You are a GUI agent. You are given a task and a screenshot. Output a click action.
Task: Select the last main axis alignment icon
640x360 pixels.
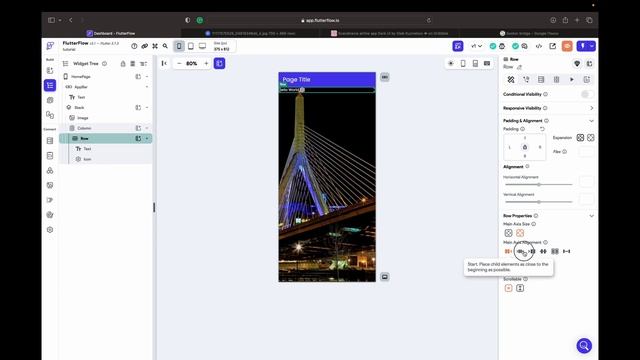pyautogui.click(x=567, y=251)
